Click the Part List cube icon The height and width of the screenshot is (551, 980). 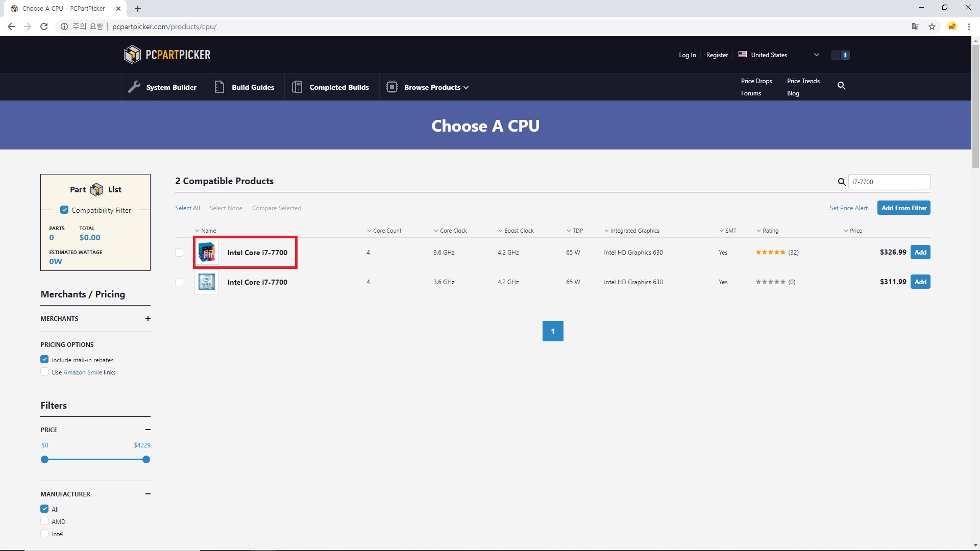(96, 190)
